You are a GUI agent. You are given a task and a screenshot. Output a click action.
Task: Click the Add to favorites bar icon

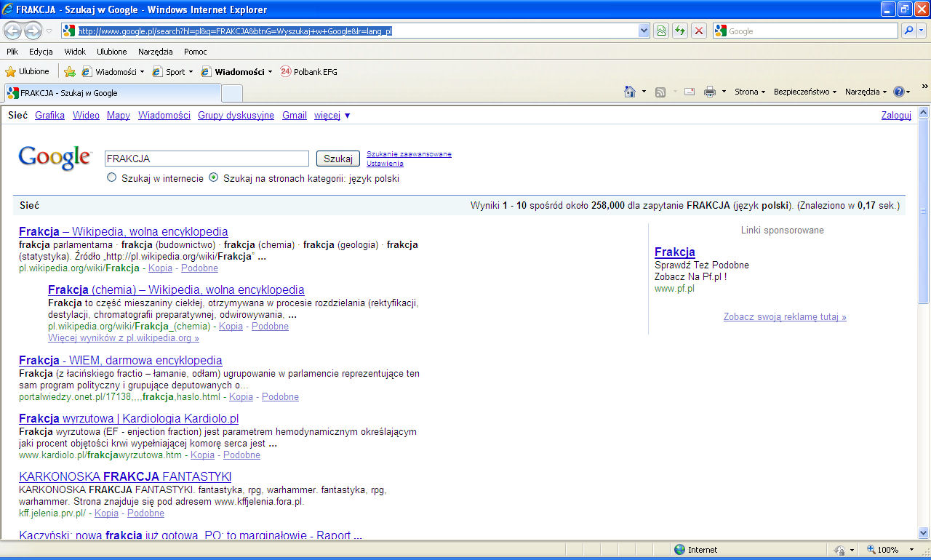point(70,71)
